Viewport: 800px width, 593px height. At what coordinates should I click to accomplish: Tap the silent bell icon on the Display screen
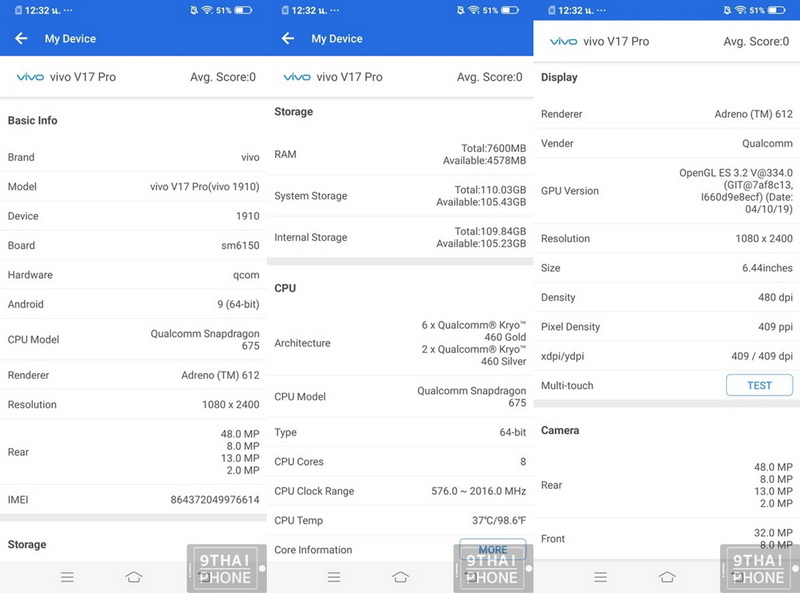tap(727, 10)
